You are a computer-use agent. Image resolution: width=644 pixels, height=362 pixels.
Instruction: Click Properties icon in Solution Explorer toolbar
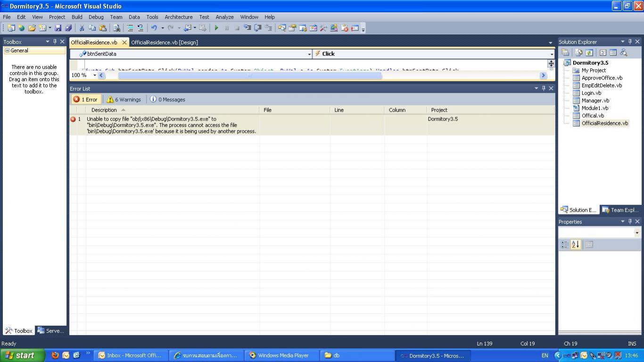click(565, 52)
